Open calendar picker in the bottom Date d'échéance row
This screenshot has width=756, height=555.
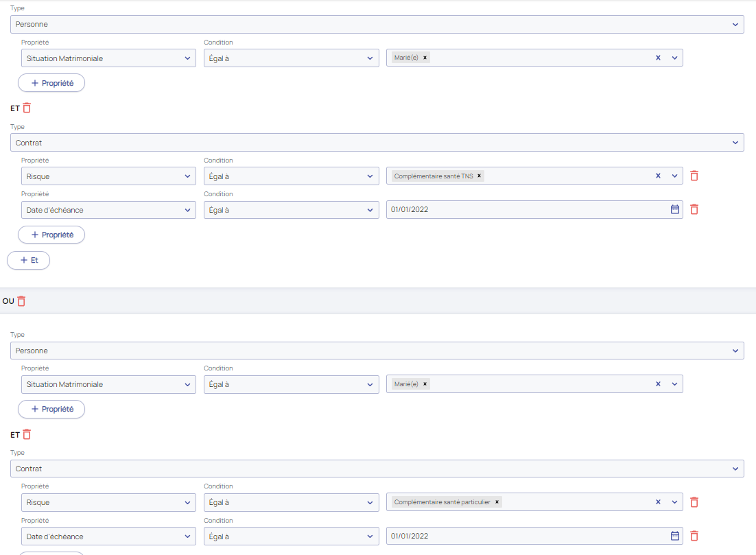pyautogui.click(x=674, y=536)
